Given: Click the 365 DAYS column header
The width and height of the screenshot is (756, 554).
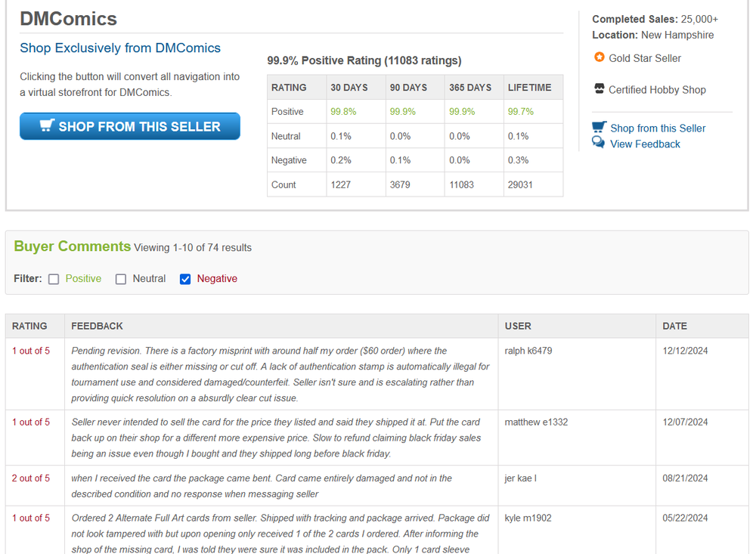Looking at the screenshot, I should coord(470,88).
